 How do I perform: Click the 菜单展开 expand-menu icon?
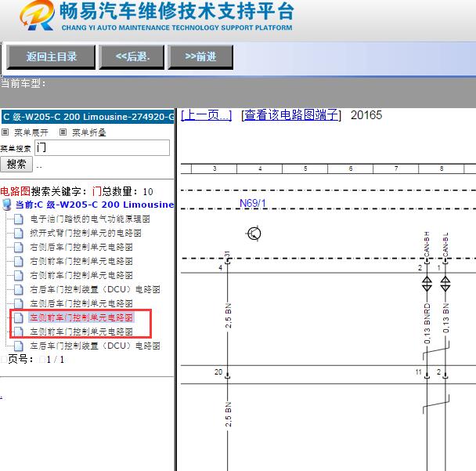click(5, 132)
